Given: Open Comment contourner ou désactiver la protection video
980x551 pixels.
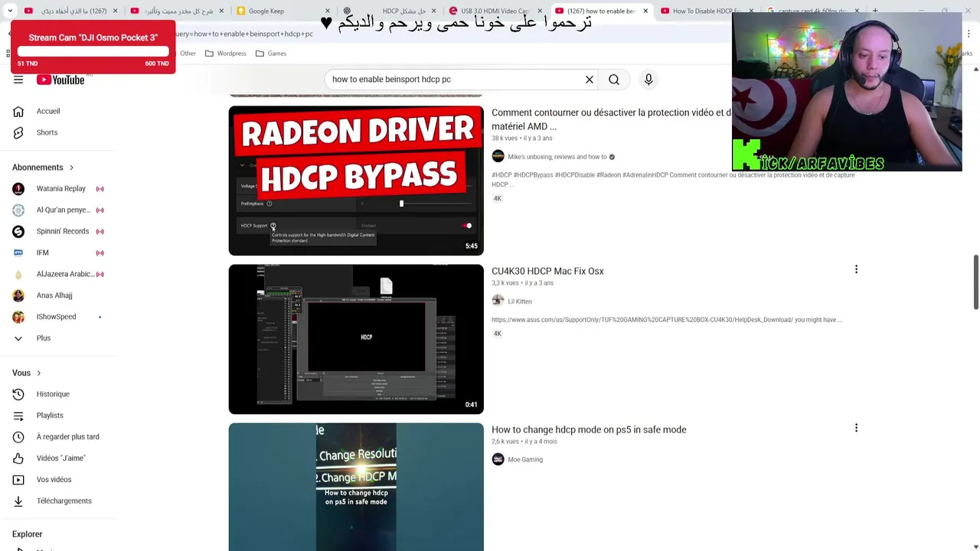Looking at the screenshot, I should pyautogui.click(x=611, y=119).
